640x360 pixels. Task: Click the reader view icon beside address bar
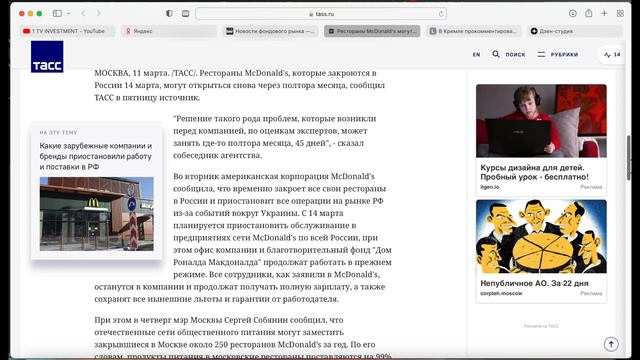click(185, 13)
